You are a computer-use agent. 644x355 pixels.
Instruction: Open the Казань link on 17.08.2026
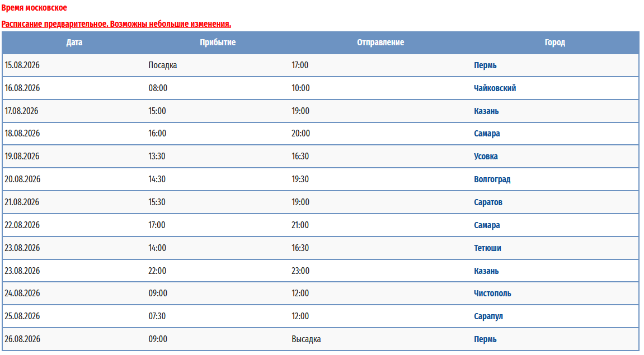pyautogui.click(x=486, y=111)
